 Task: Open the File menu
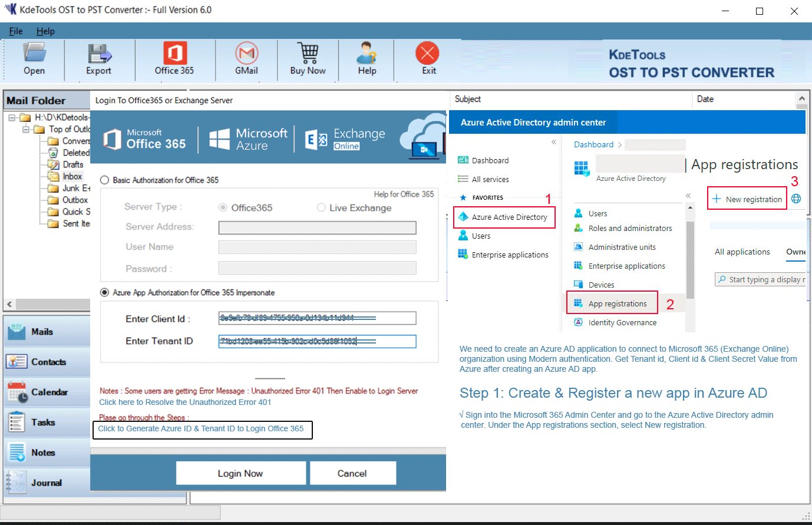pyautogui.click(x=16, y=31)
